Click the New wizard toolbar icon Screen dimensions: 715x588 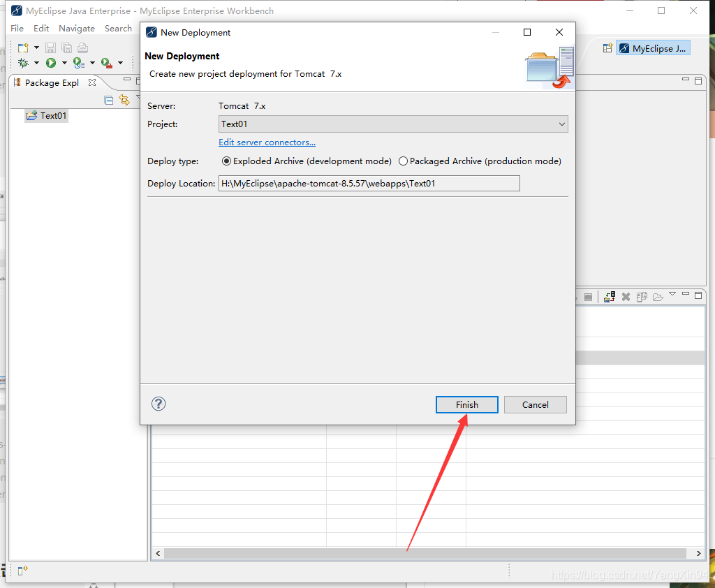[23, 47]
